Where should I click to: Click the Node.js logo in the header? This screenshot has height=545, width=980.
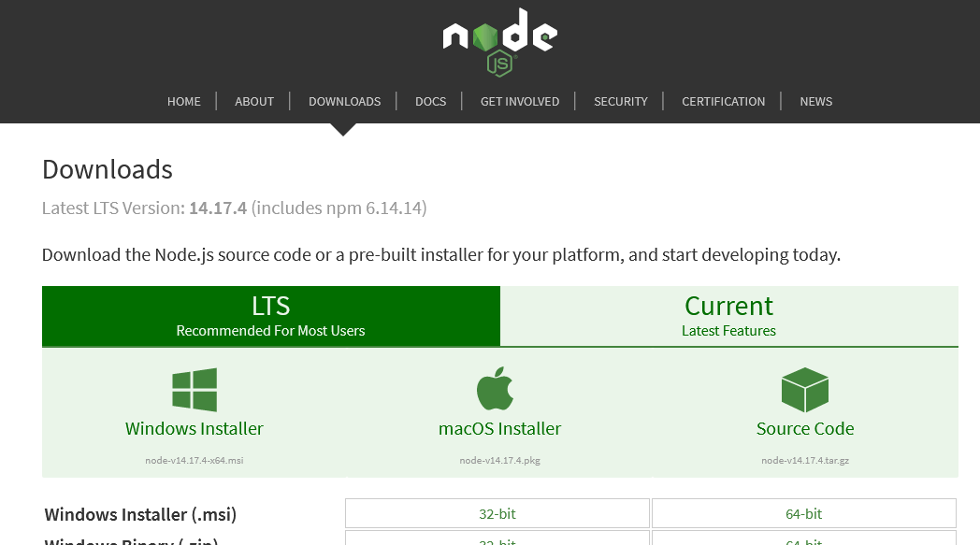tap(500, 42)
